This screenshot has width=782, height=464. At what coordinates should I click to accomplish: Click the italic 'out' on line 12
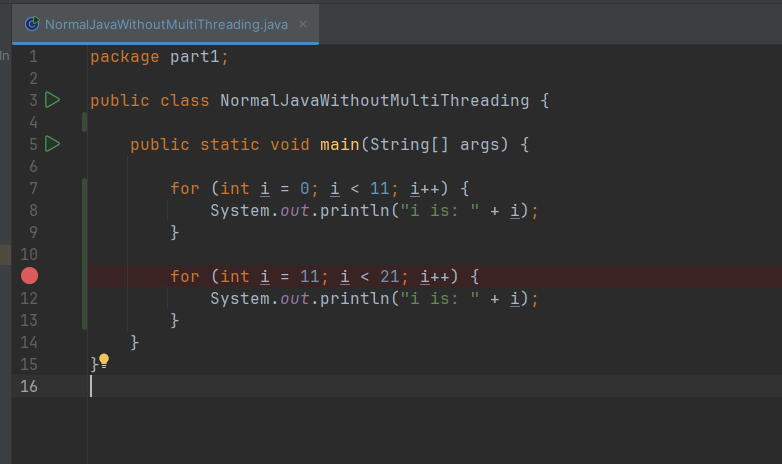click(x=294, y=298)
